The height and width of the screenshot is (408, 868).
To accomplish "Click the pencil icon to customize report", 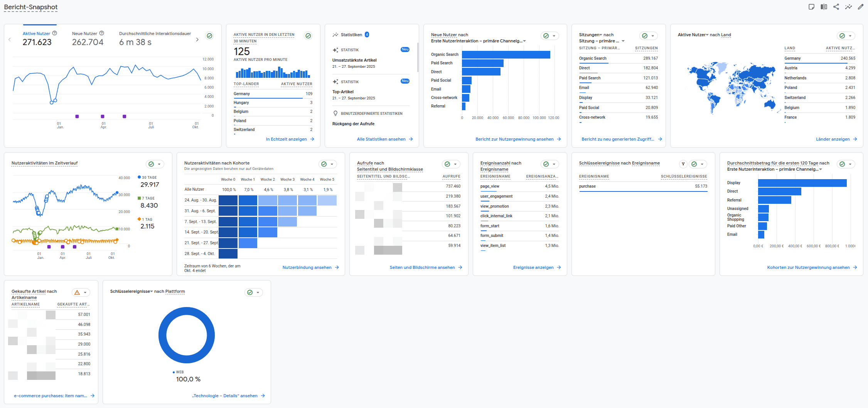I will (860, 7).
